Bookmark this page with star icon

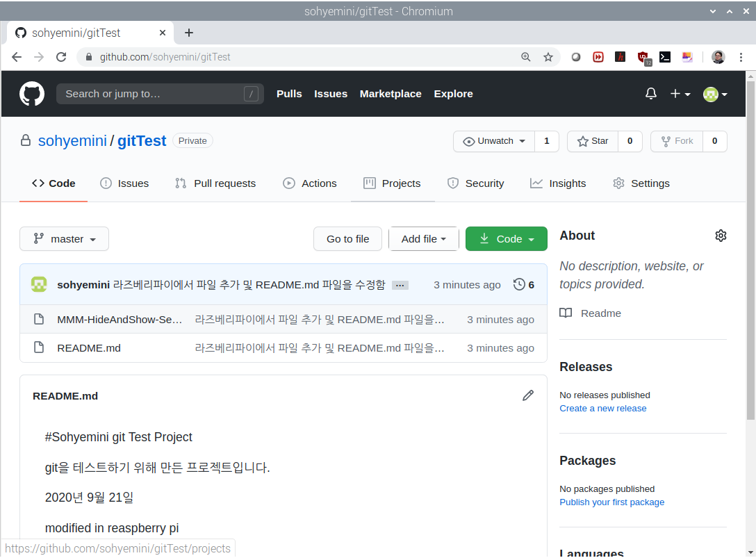point(548,58)
